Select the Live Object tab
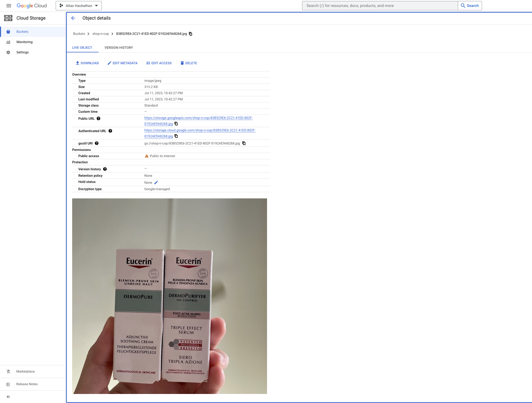532x403 pixels. (x=82, y=48)
